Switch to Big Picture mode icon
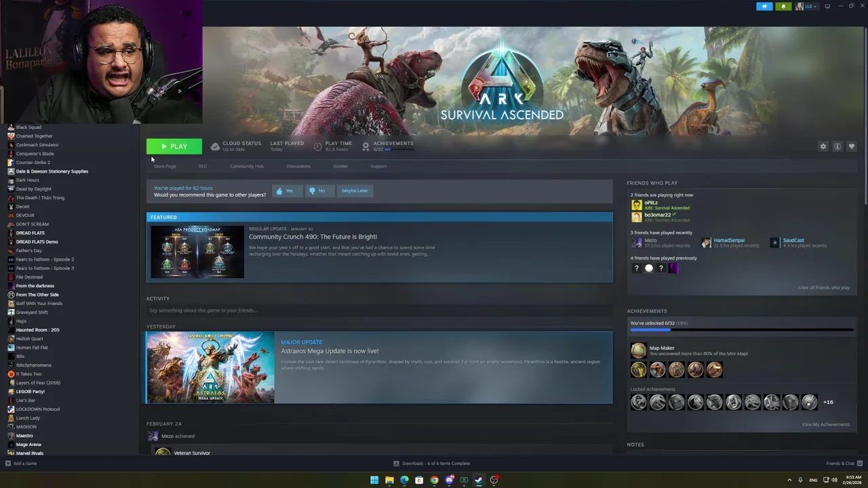868x488 pixels. pos(827,6)
